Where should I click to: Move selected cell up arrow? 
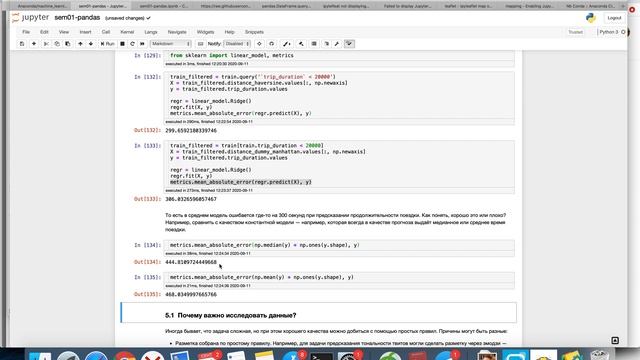click(x=80, y=44)
